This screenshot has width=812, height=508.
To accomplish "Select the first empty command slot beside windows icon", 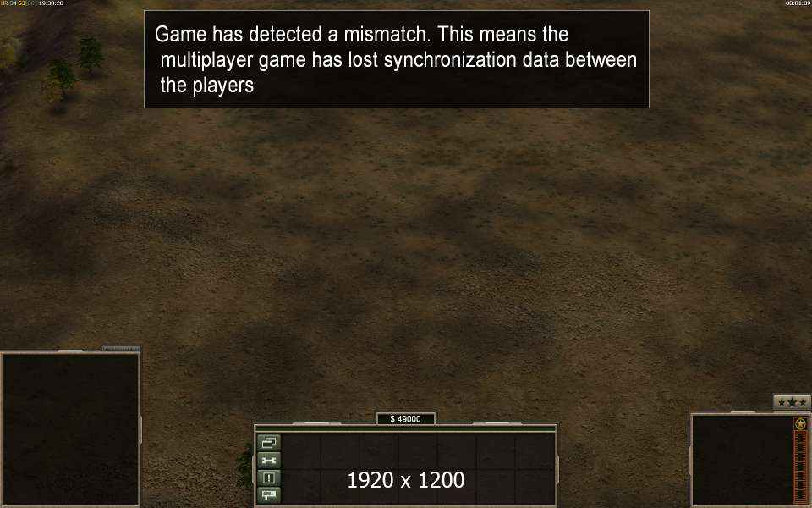I will coord(301,451).
